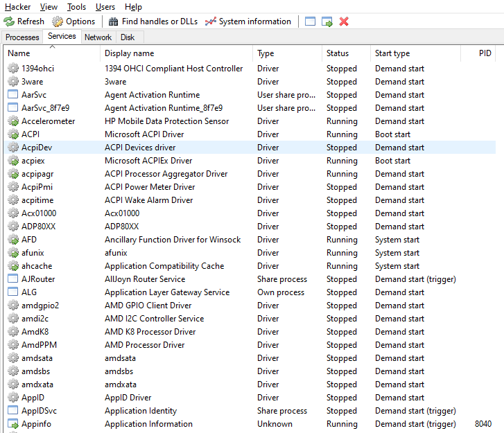Open the Hacker menu

(x=18, y=6)
